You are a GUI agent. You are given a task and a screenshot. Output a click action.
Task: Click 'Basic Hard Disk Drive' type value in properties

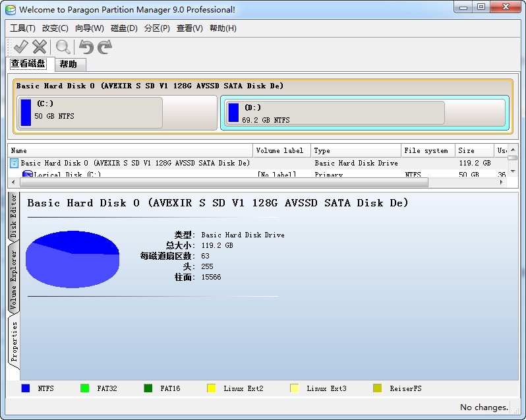click(243, 235)
